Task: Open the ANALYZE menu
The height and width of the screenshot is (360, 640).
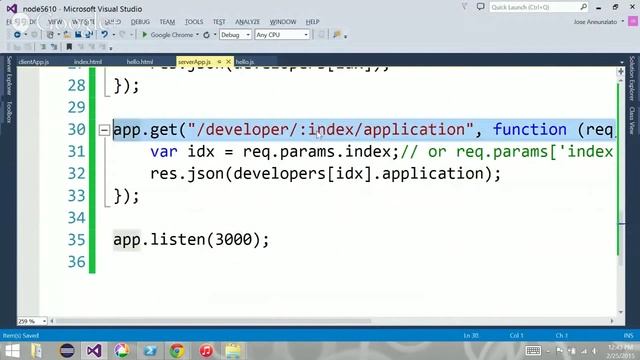Action: coord(247,22)
